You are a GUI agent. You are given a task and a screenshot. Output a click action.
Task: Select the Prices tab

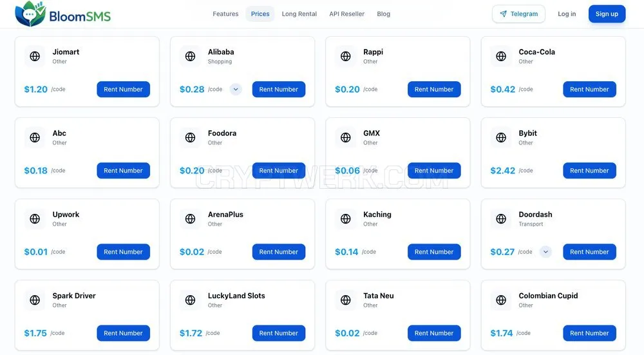[x=260, y=14]
